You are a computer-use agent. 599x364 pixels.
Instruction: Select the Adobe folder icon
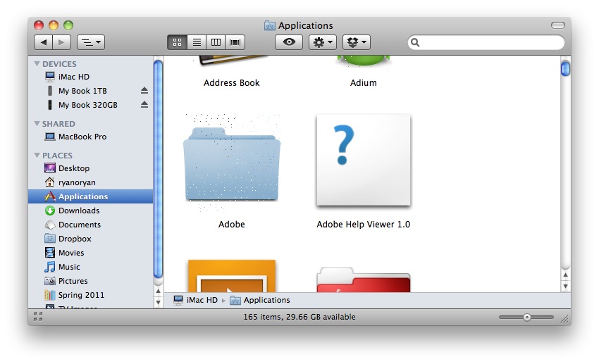pos(232,164)
